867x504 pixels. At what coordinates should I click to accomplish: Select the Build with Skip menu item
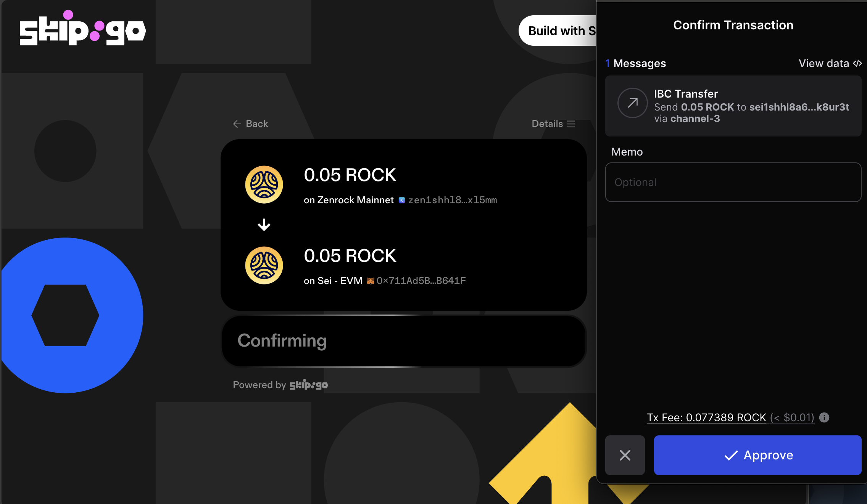558,30
